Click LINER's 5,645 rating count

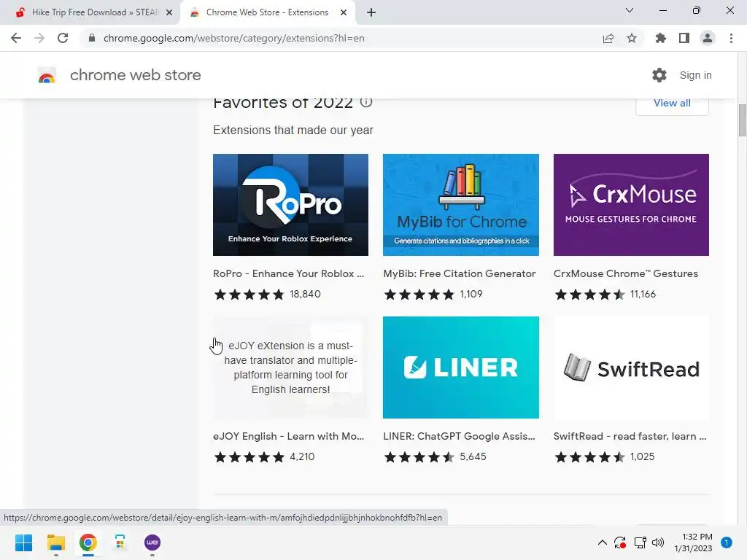pos(473,456)
